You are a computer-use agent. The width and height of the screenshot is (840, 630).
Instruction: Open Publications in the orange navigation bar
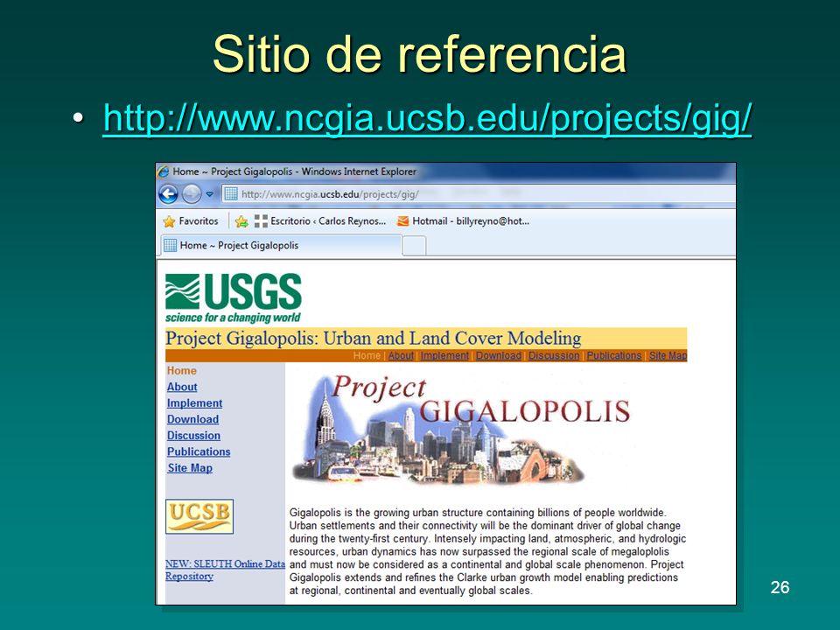click(614, 356)
